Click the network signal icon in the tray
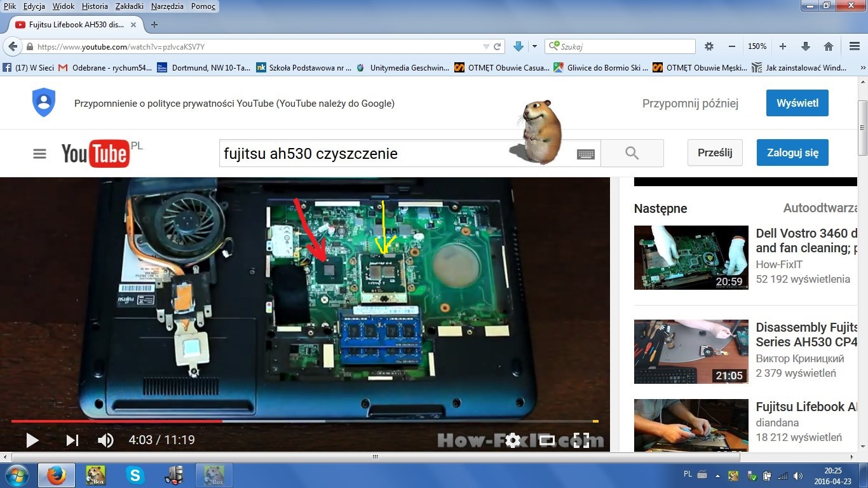The image size is (868, 488). (783, 475)
